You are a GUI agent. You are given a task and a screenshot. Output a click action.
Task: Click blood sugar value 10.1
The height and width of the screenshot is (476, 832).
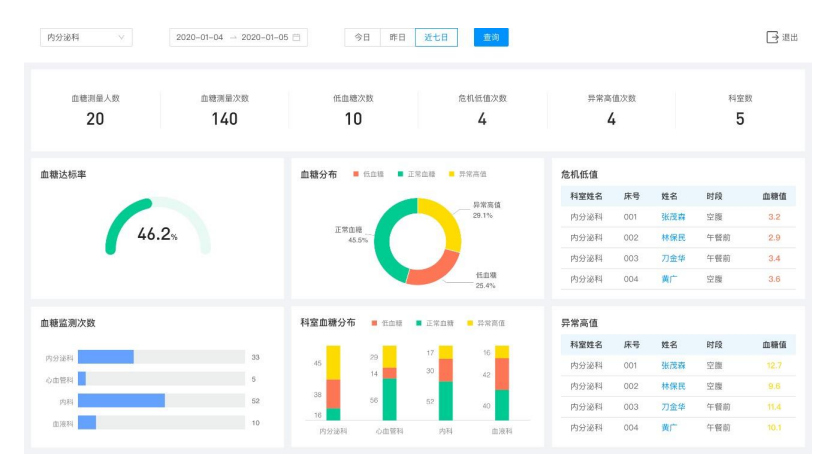click(774, 427)
